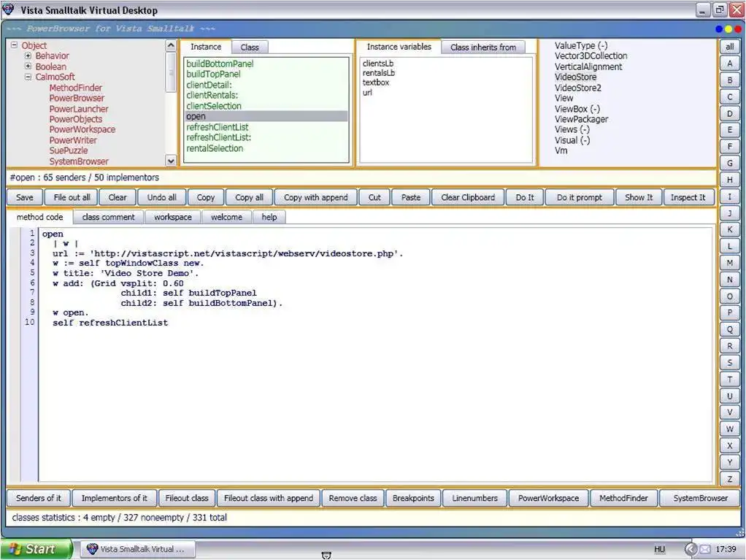Click the Windows Start button

[x=36, y=549]
